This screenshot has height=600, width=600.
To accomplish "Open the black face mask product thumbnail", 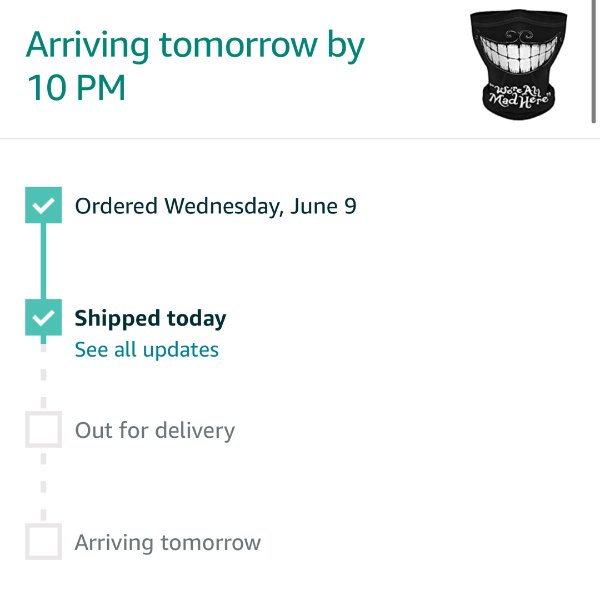I will point(518,64).
